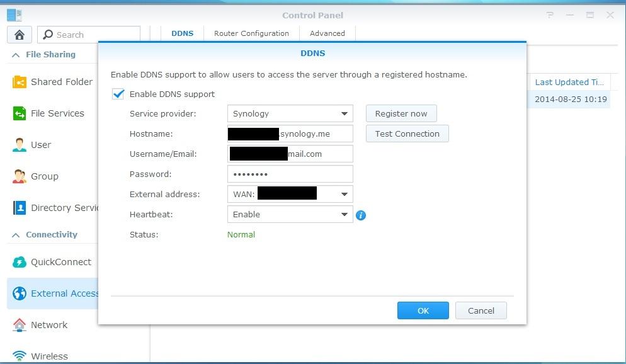Open the QuickConnect cloud icon
The image size is (626, 364).
(19, 262)
